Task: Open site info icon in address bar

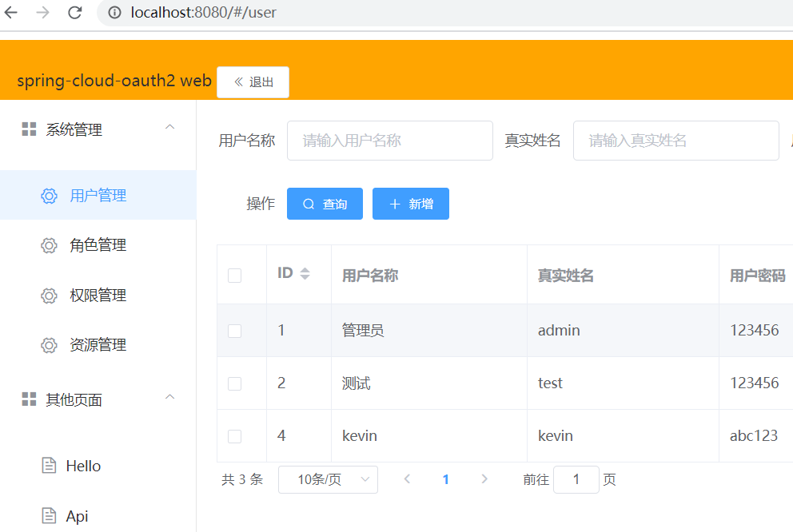Action: pyautogui.click(x=115, y=12)
